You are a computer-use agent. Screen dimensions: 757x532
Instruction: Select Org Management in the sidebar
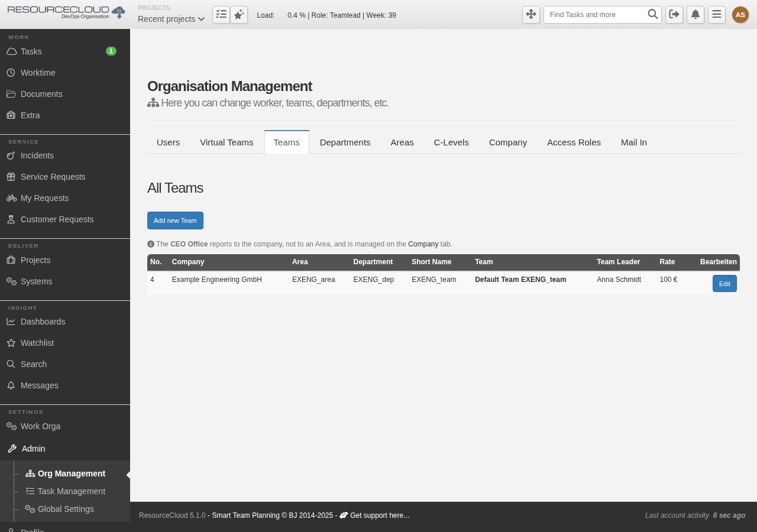click(x=66, y=473)
